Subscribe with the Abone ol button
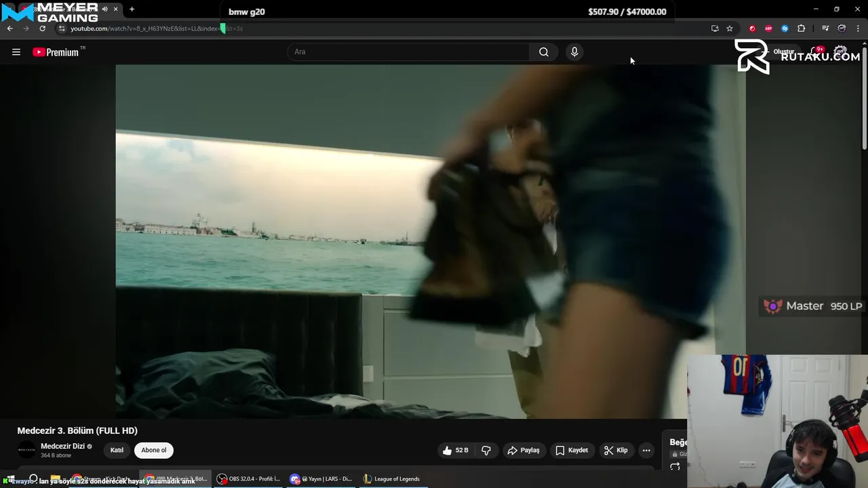The height and width of the screenshot is (488, 868). (154, 450)
